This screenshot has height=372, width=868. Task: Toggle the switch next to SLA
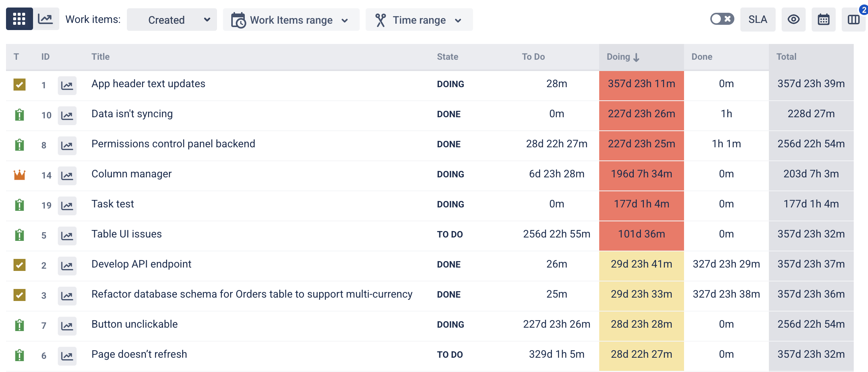coord(722,19)
